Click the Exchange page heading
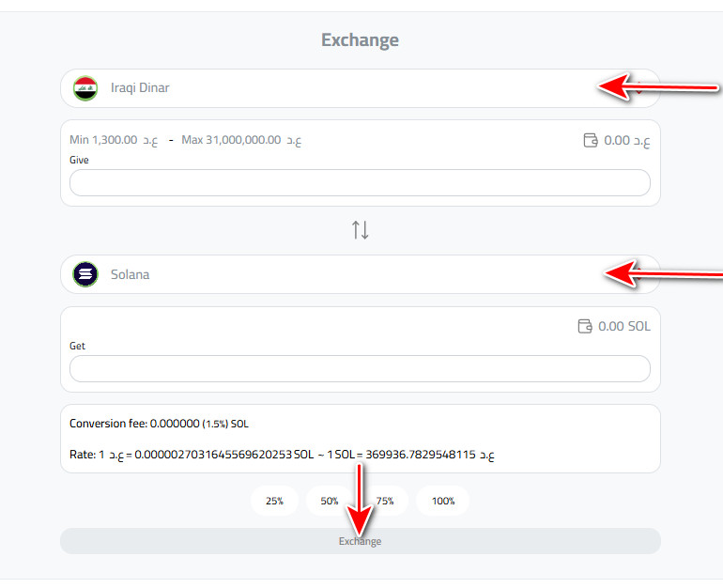 pyautogui.click(x=360, y=40)
